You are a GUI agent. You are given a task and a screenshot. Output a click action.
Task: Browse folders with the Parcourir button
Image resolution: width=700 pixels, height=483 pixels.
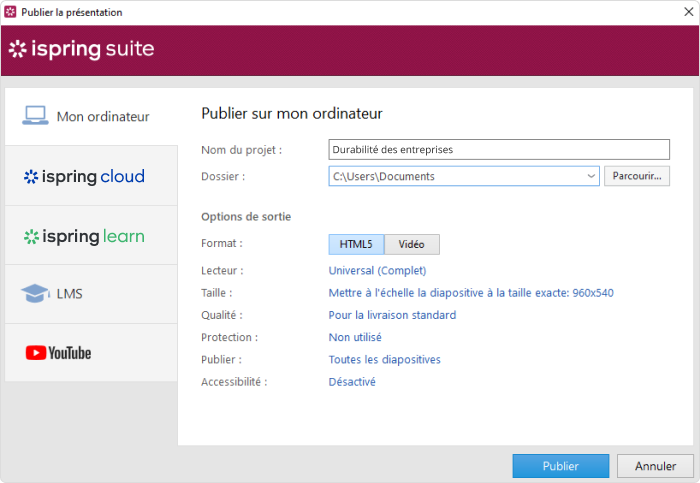coord(637,176)
